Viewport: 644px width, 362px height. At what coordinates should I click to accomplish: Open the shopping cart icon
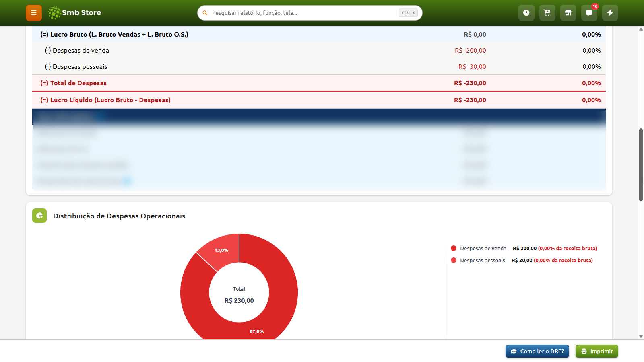coord(547,13)
